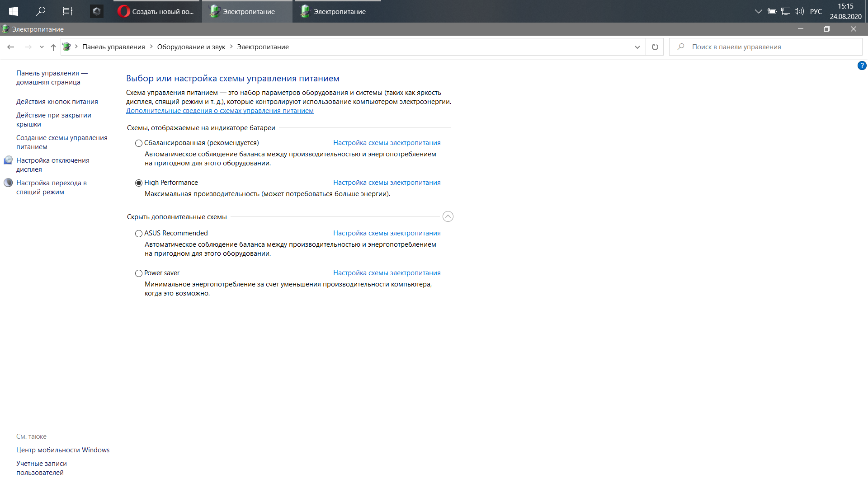Click Скрыть дополнительные схемы label

click(x=177, y=217)
